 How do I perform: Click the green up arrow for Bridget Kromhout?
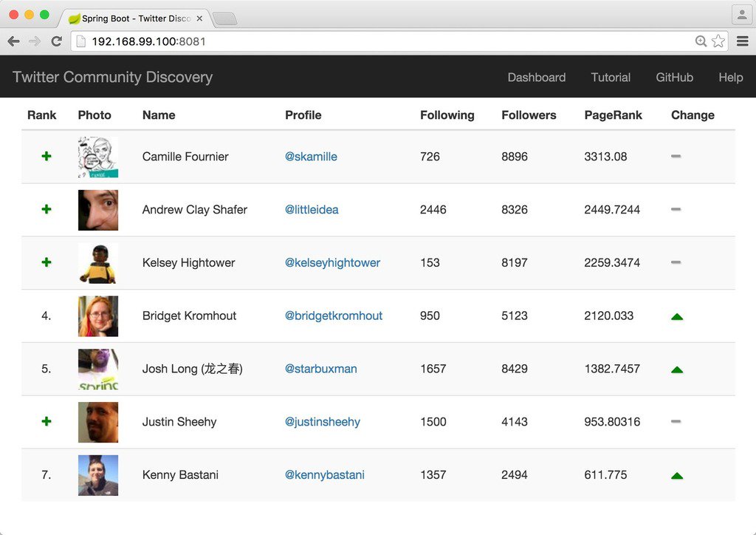(x=677, y=316)
